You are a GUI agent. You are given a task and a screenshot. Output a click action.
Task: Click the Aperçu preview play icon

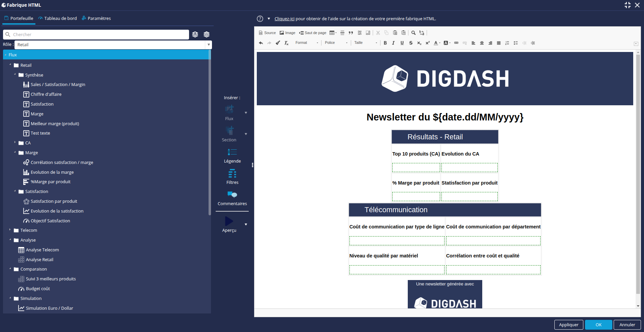[229, 221]
